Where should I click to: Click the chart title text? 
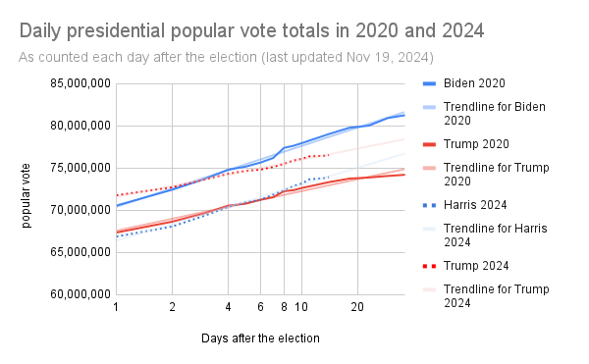click(x=251, y=30)
